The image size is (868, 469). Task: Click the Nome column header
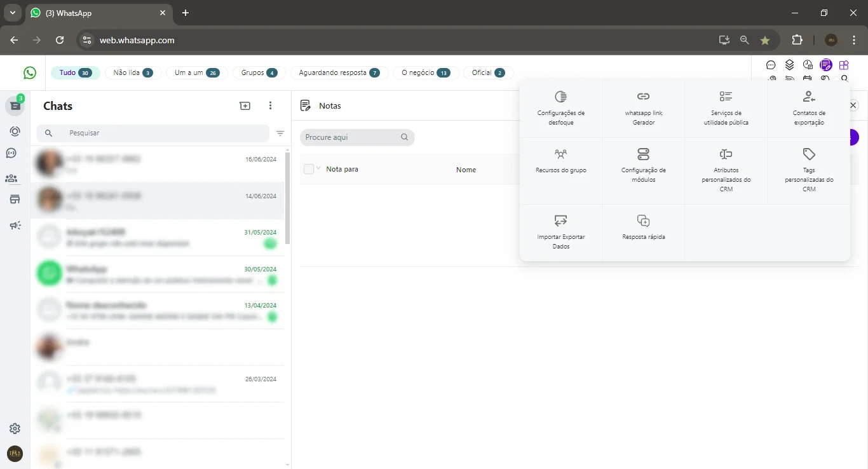(466, 170)
